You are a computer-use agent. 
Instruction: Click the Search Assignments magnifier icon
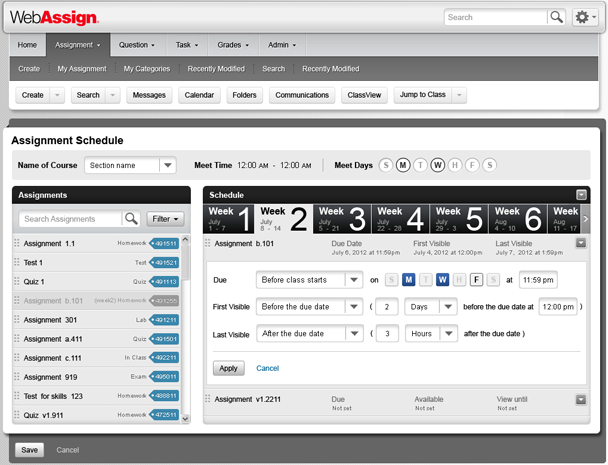131,219
